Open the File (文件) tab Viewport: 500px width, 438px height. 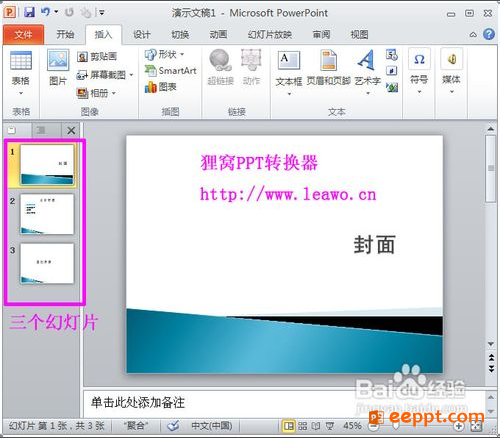23,34
